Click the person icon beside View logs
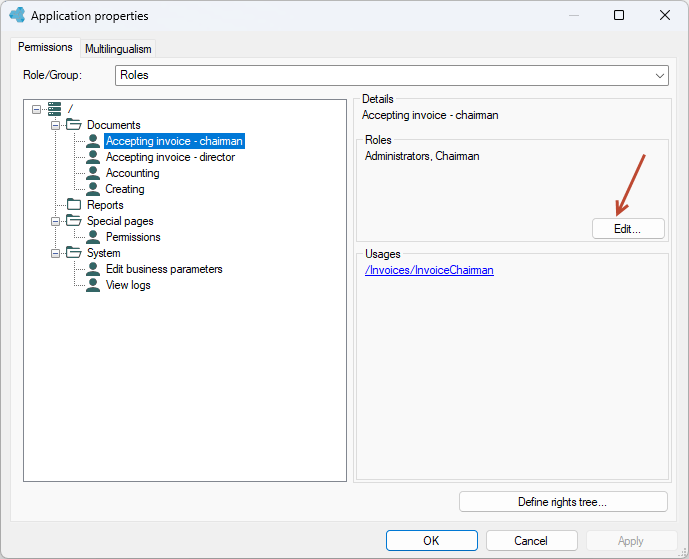The image size is (689, 559). 93,285
